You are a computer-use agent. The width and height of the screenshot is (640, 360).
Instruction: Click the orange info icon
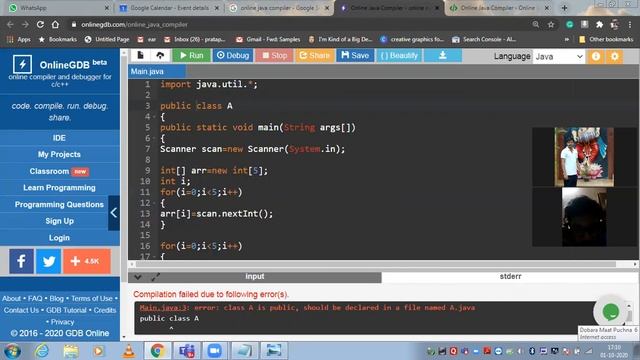pyautogui.click(x=596, y=56)
